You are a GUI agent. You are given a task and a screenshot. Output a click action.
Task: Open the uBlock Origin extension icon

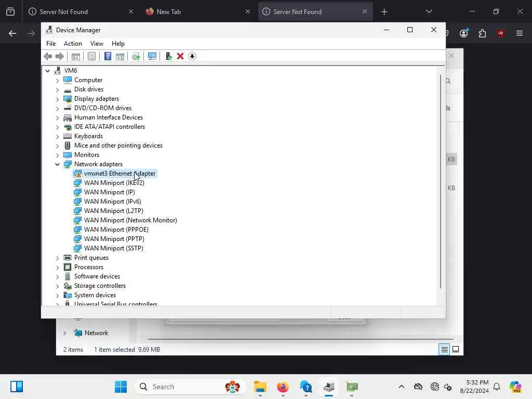pos(500,33)
